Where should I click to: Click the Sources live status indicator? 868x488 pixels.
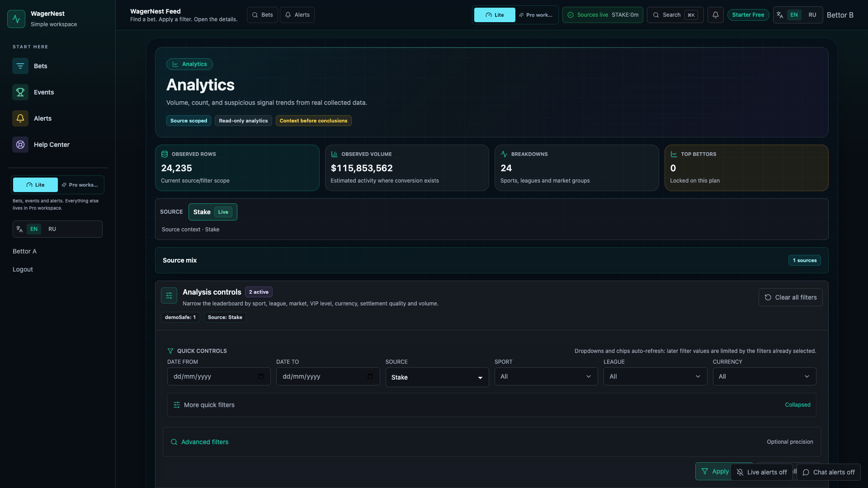(x=603, y=15)
